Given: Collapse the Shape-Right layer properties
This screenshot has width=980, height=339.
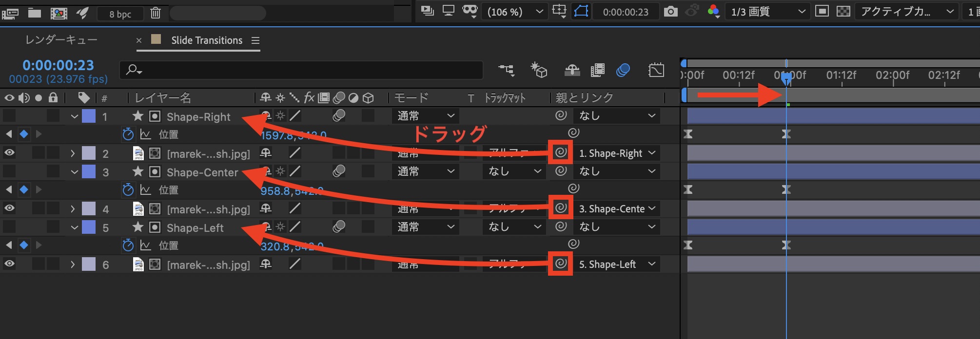Looking at the screenshot, I should [74, 116].
